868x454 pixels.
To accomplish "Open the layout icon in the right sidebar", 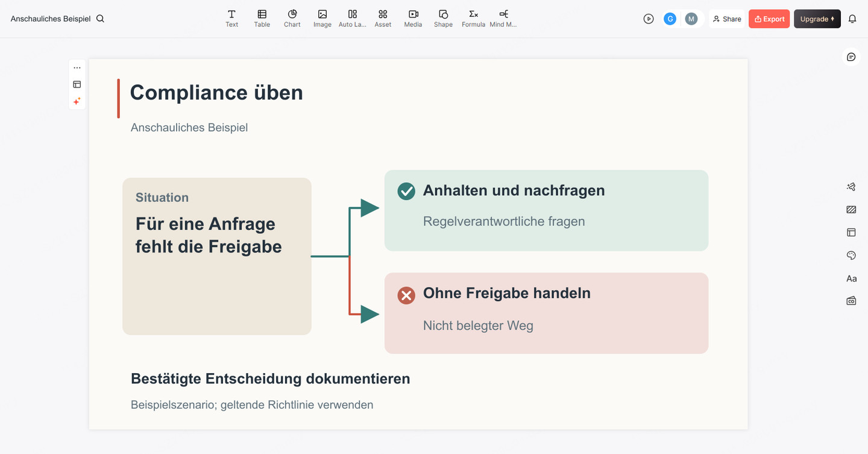I will (851, 233).
